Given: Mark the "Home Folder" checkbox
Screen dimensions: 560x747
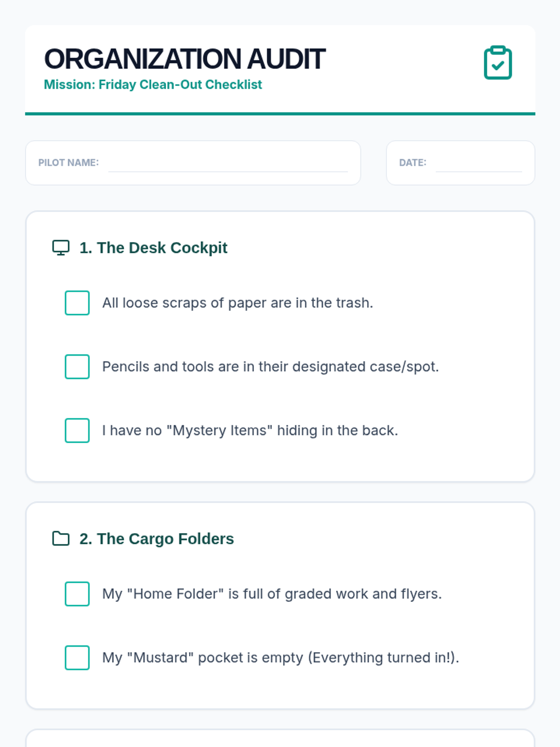Looking at the screenshot, I should coord(77,594).
